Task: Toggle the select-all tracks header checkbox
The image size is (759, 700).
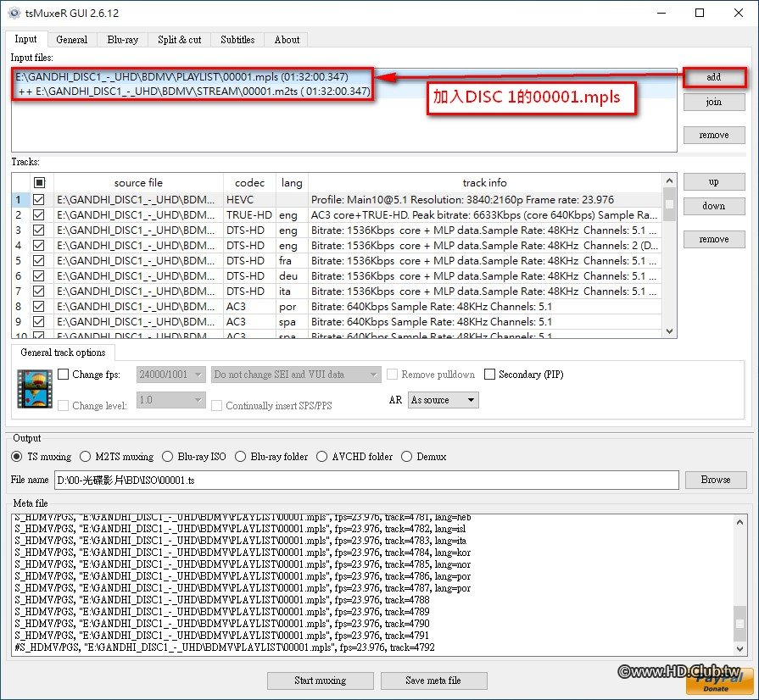Action: point(39,182)
